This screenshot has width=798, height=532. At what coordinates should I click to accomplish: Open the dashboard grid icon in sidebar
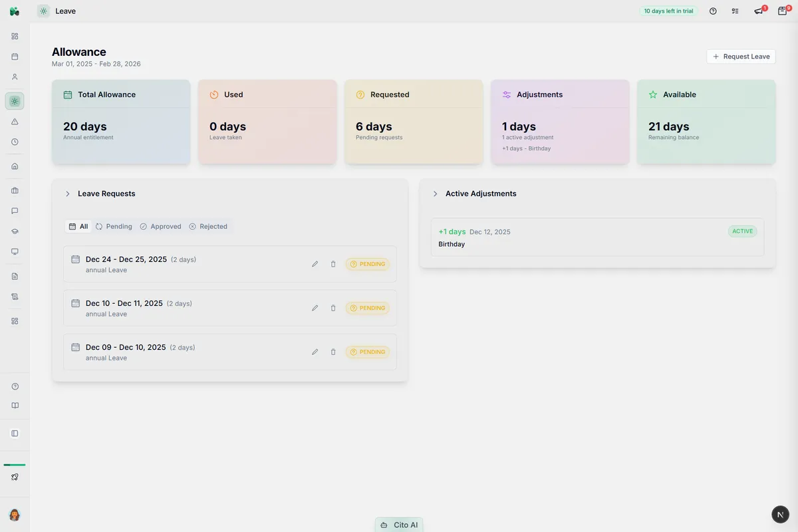[15, 36]
